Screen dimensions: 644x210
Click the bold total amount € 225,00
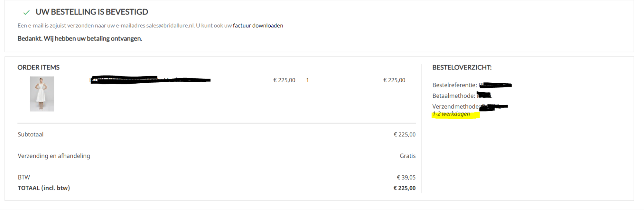point(405,188)
